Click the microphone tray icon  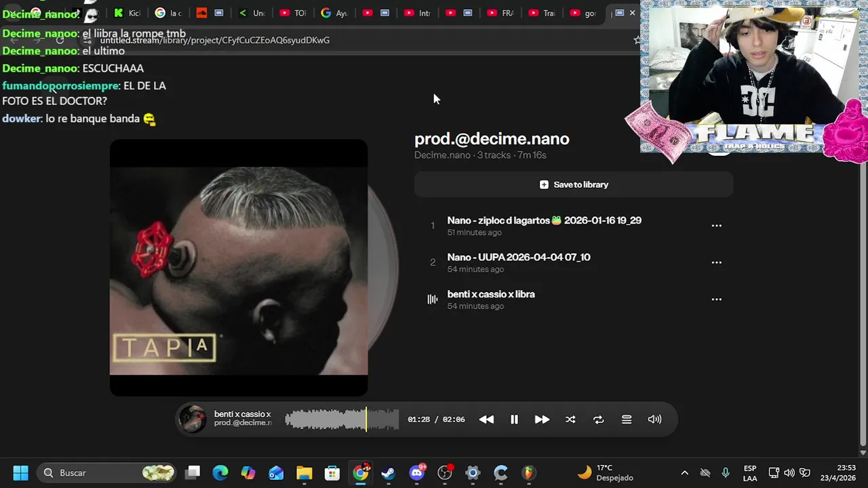726,472
